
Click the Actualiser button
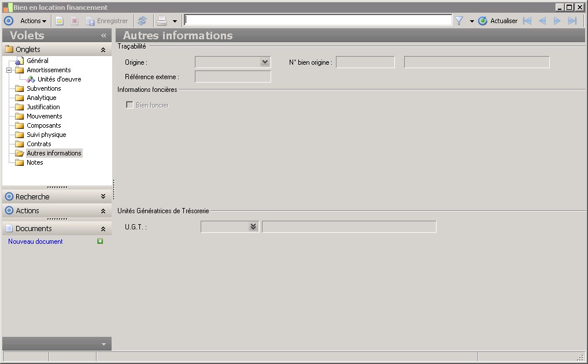tap(498, 21)
